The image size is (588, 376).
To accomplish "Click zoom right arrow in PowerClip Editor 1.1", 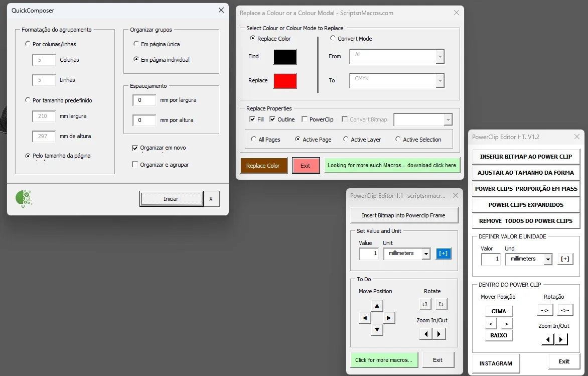I will coord(439,334).
